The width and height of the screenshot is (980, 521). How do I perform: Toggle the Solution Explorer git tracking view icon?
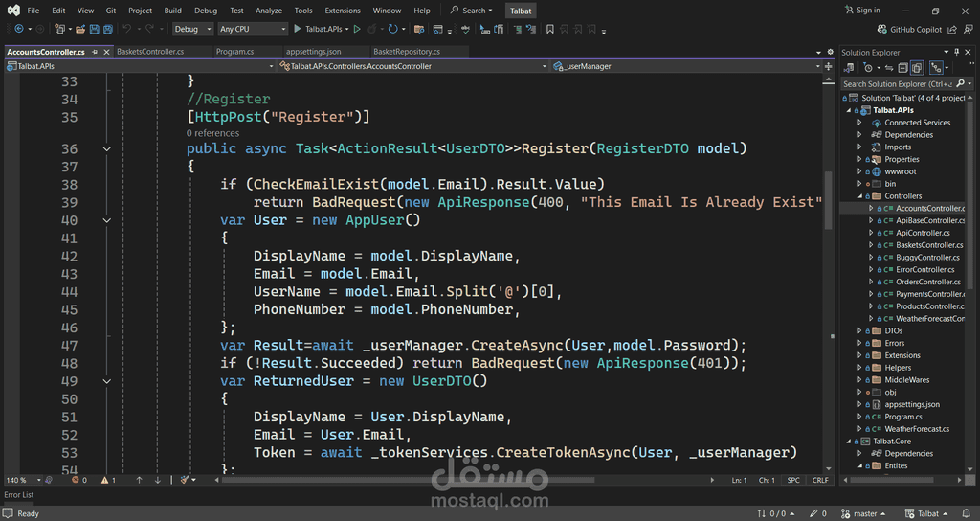(936, 68)
